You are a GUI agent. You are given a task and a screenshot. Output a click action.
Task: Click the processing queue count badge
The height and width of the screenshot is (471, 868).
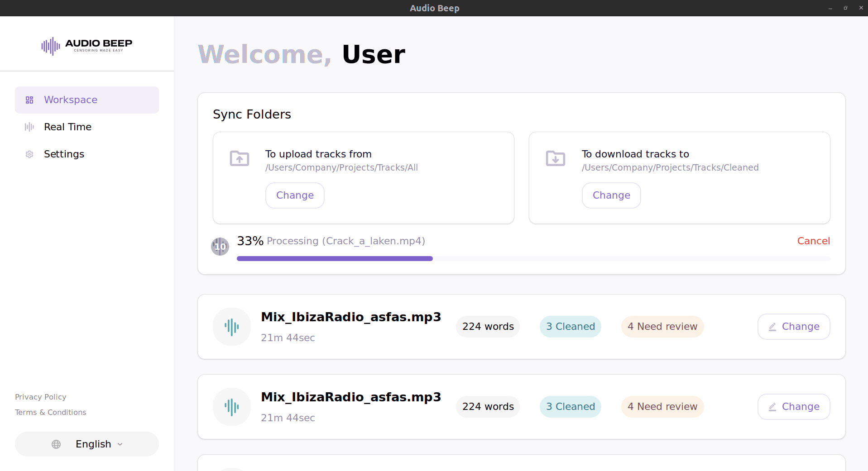[220, 247]
